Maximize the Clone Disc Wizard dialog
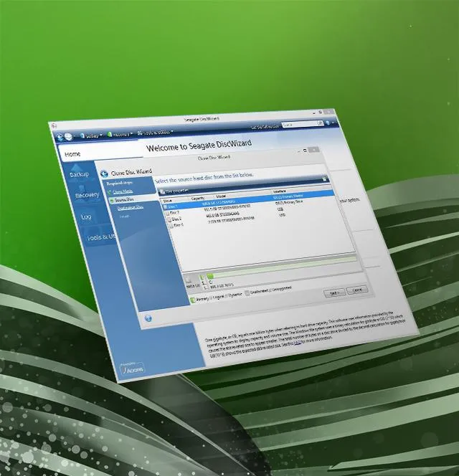 305,151
